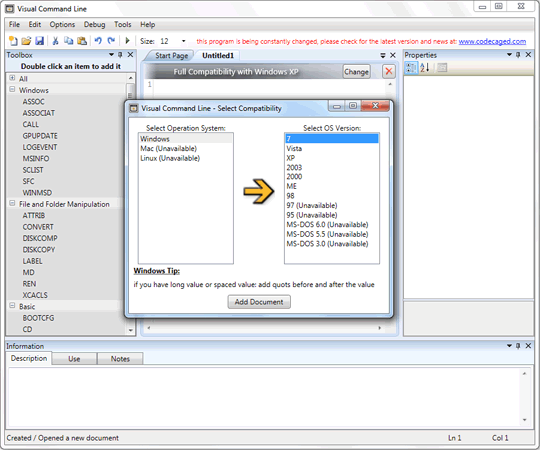540x450 pixels.
Task: Open the Options menu
Action: tap(62, 24)
